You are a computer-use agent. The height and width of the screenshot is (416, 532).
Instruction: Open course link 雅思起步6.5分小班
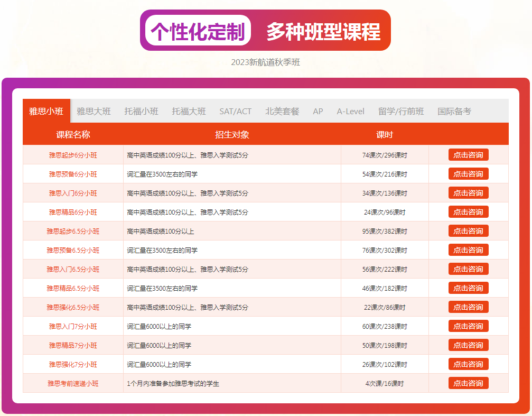click(x=73, y=232)
